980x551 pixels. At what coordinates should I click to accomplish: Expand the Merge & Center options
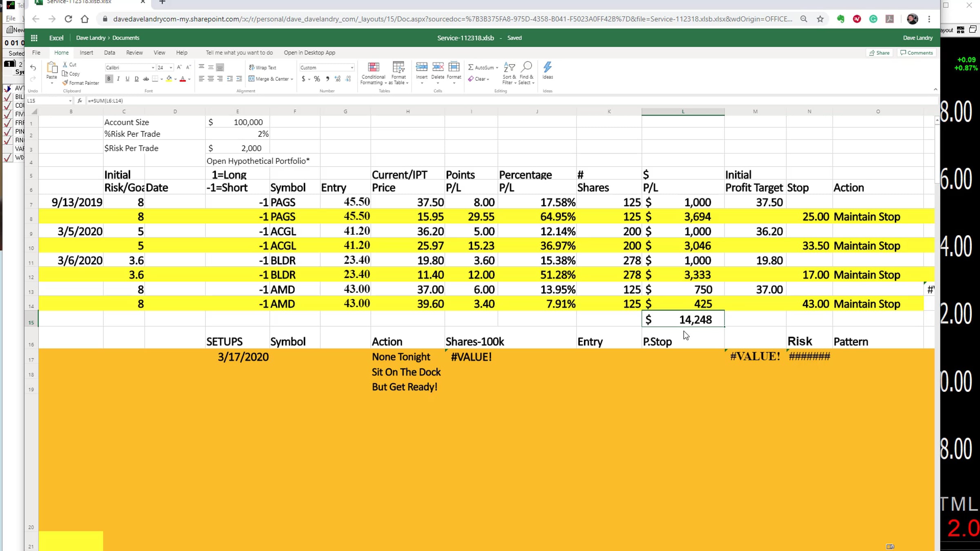coord(292,79)
